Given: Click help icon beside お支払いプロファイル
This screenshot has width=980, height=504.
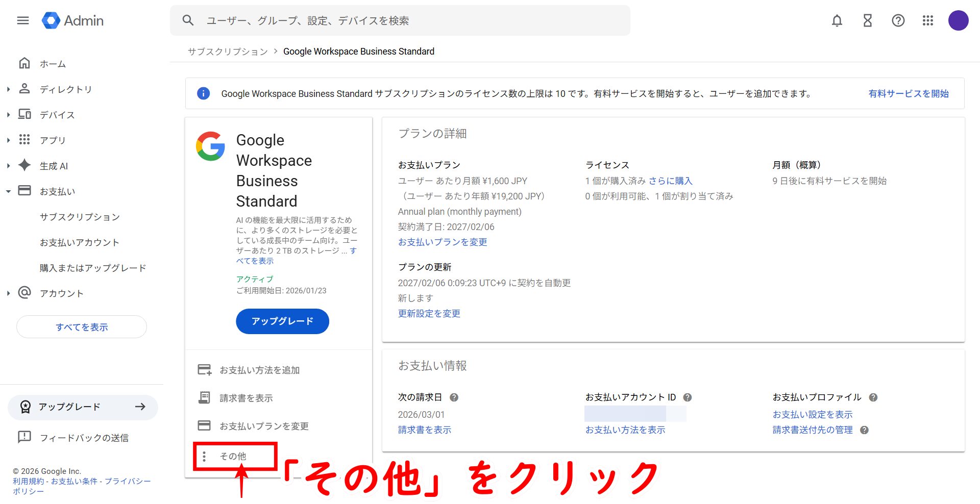Looking at the screenshot, I should (x=873, y=397).
